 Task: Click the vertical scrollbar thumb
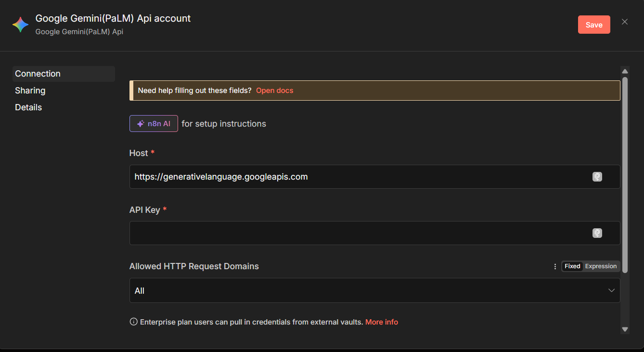click(625, 173)
